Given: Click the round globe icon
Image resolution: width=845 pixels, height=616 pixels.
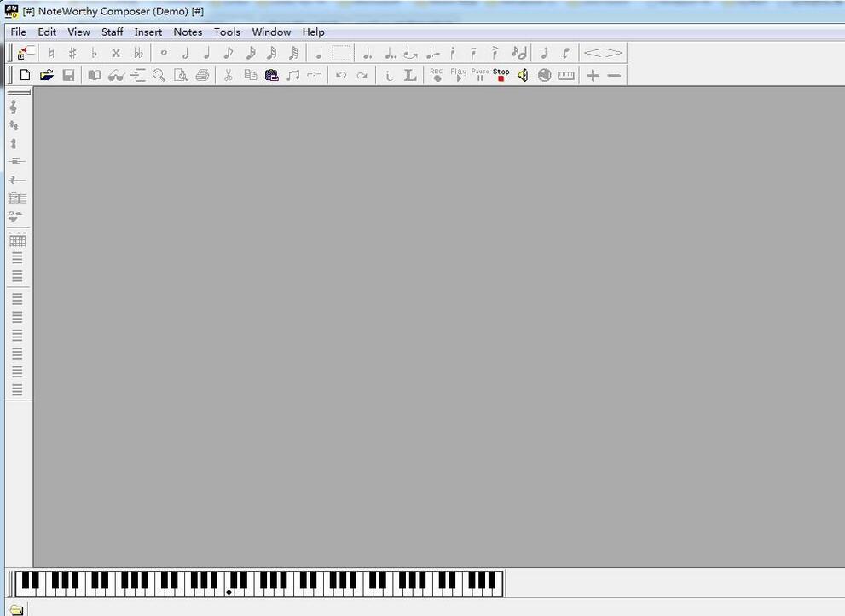Looking at the screenshot, I should (x=544, y=75).
